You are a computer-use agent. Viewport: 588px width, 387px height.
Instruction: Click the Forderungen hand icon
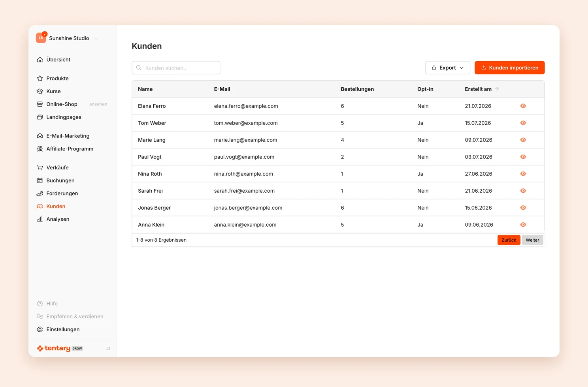tap(40, 193)
